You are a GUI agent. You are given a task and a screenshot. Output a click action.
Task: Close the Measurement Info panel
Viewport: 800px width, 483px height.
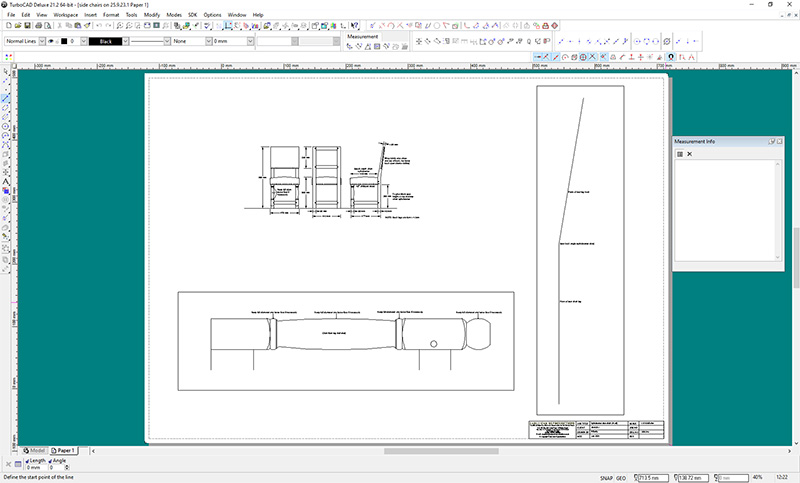780,141
